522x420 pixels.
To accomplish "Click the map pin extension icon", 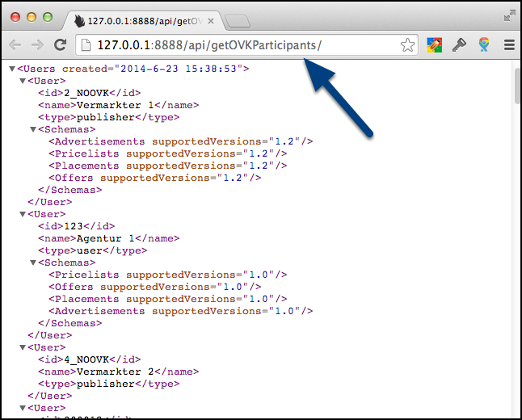I will [484, 44].
